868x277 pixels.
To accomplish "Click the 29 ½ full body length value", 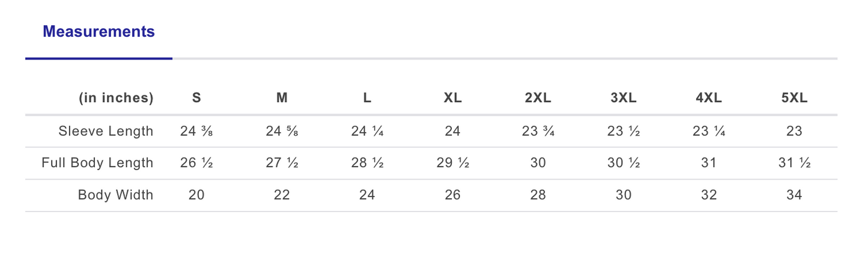I will coord(452,163).
